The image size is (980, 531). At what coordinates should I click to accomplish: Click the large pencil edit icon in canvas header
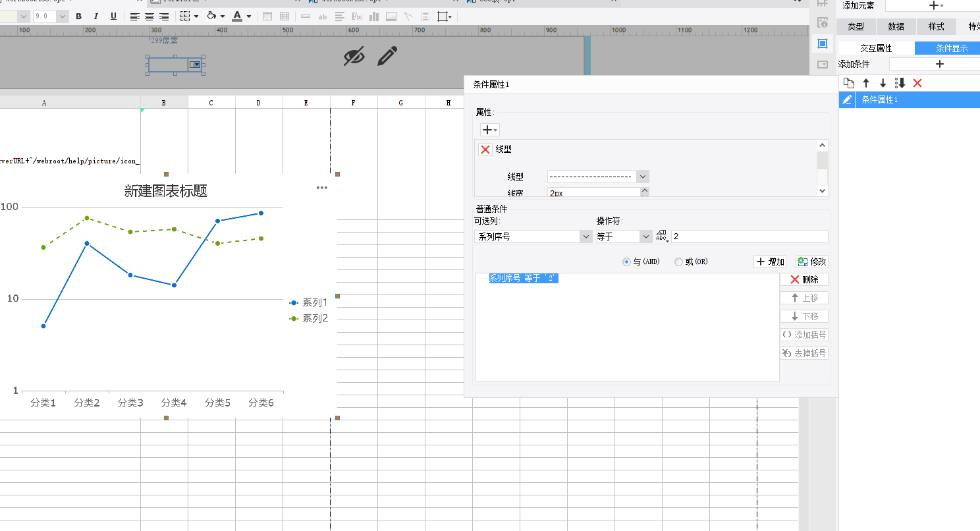click(x=388, y=56)
